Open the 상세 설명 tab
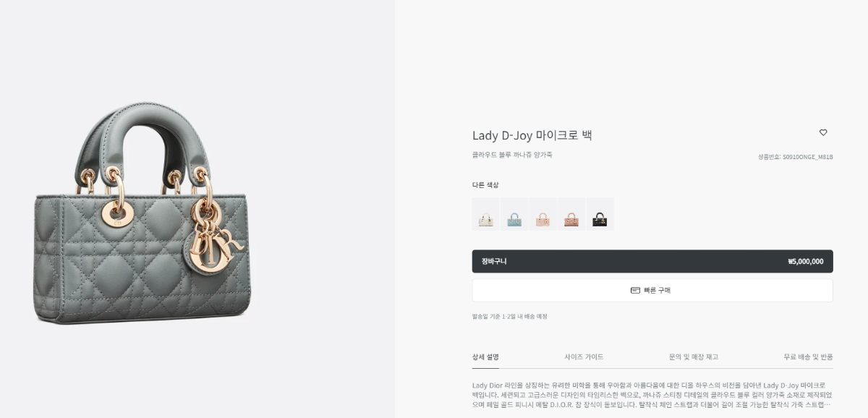 click(485, 357)
